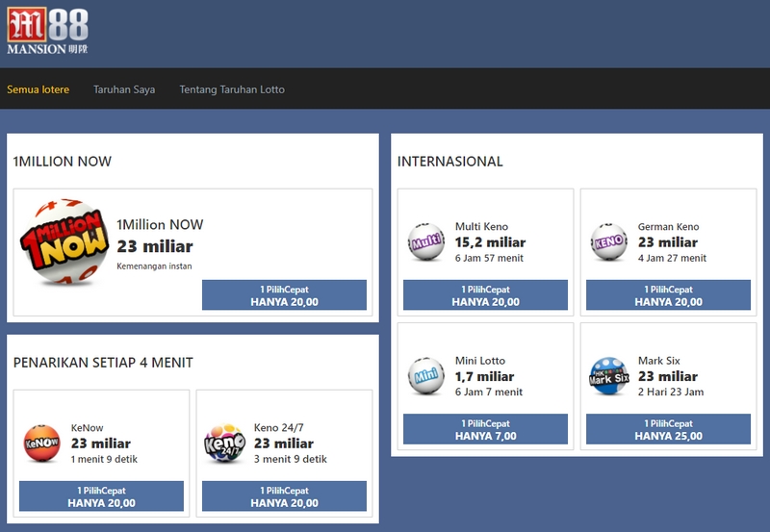This screenshot has width=770, height=532.
Task: Click PENARIKAN SETIAP 4 MENIT heading
Action: tap(103, 362)
